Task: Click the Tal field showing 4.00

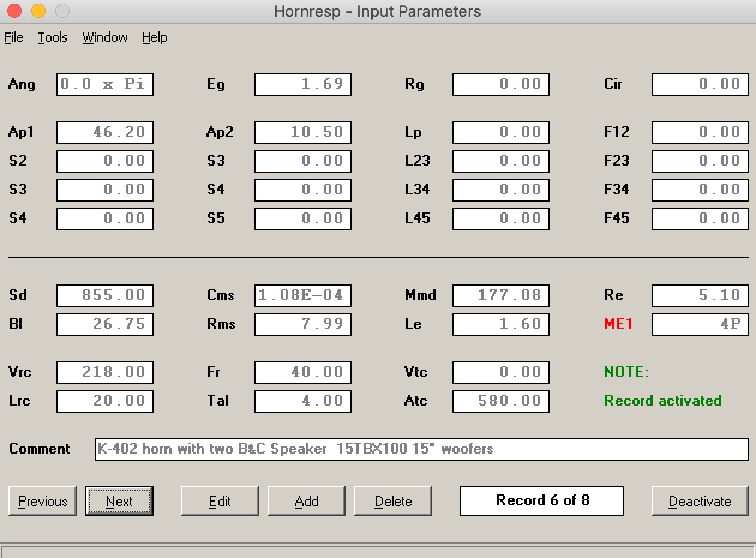Action: point(303,401)
